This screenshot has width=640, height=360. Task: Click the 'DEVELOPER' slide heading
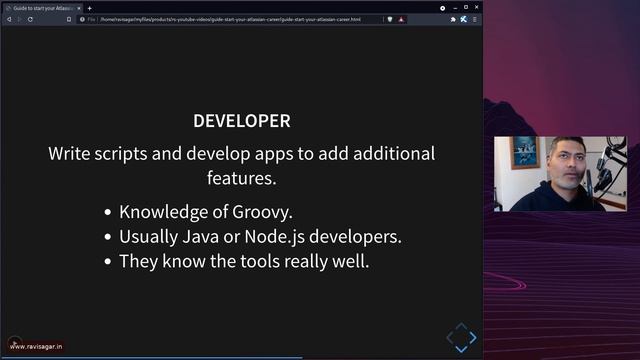click(242, 121)
